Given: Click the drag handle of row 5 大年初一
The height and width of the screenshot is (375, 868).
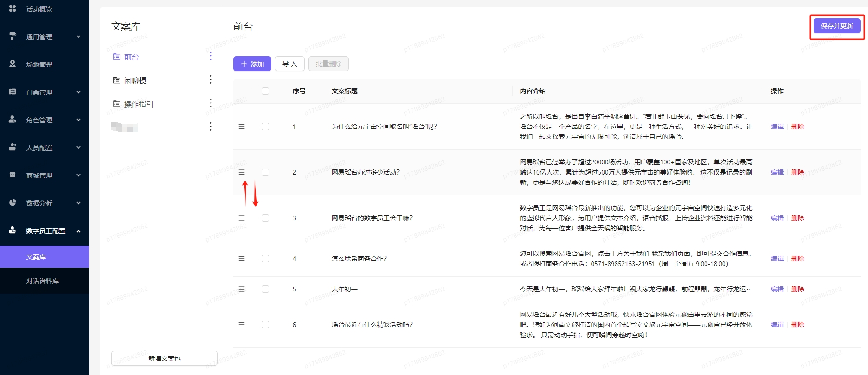Looking at the screenshot, I should pyautogui.click(x=241, y=289).
